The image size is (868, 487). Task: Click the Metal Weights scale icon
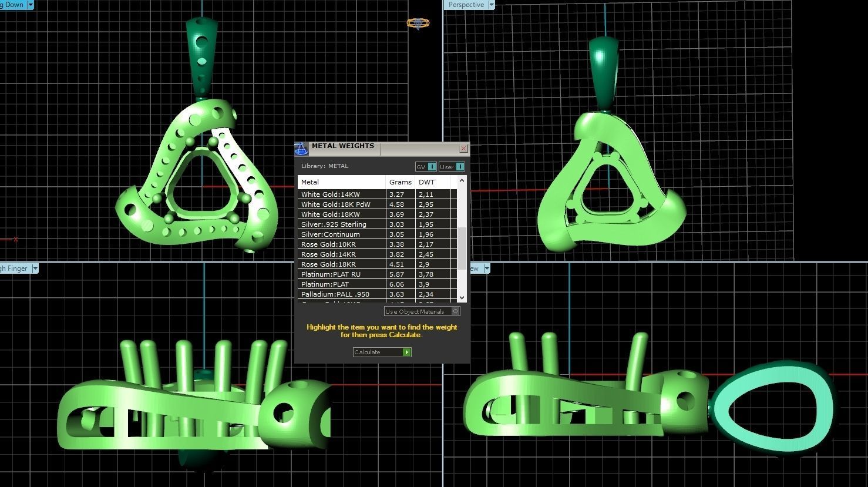pos(301,149)
